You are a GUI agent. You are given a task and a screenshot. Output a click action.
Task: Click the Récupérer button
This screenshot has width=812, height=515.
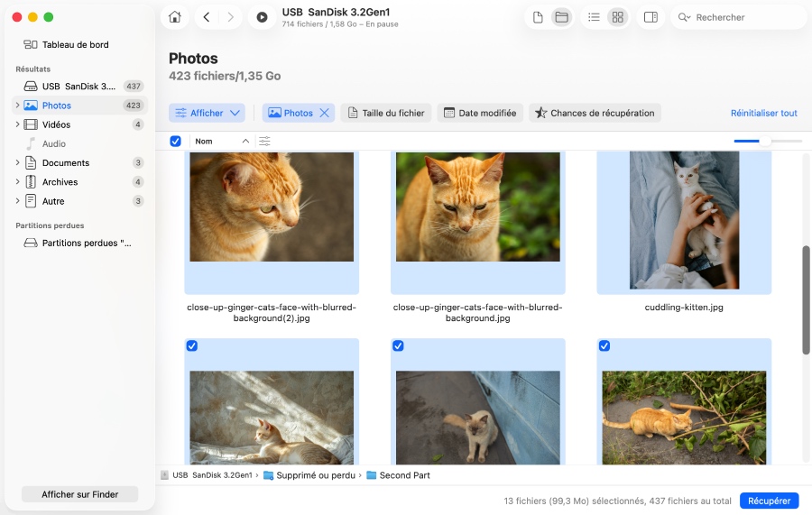pos(769,501)
